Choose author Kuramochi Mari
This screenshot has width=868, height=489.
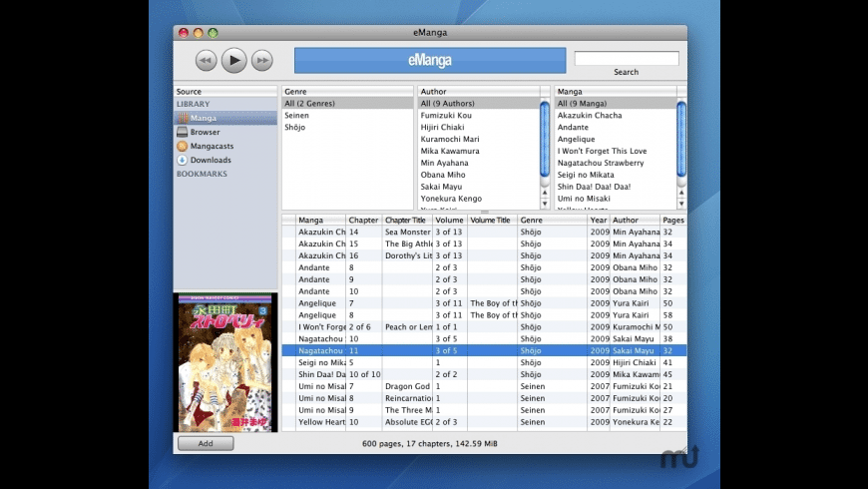(x=449, y=139)
